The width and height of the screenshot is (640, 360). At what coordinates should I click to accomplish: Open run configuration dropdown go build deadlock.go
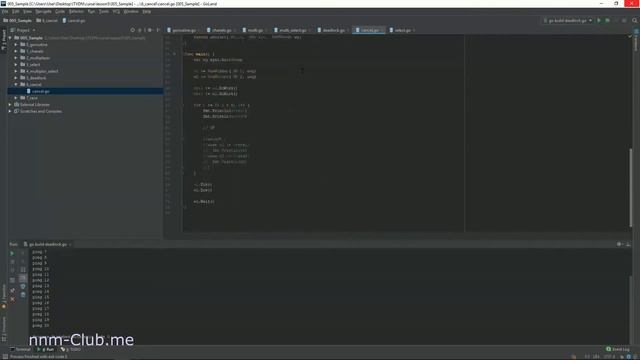567,20
